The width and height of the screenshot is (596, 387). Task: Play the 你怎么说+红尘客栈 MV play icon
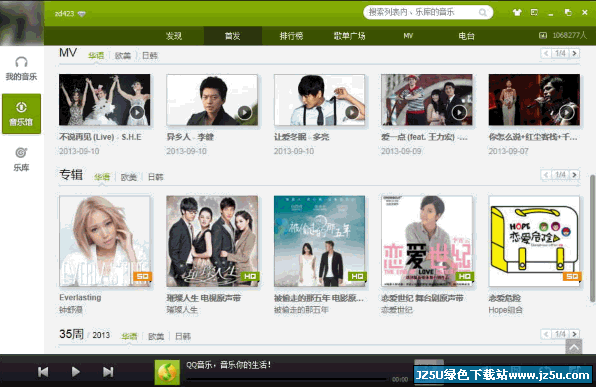(x=567, y=113)
